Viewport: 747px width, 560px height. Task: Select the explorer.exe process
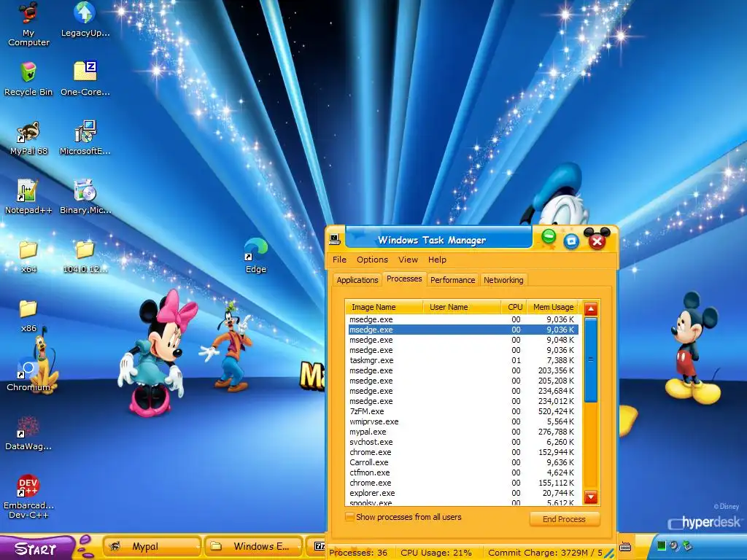click(x=462, y=494)
